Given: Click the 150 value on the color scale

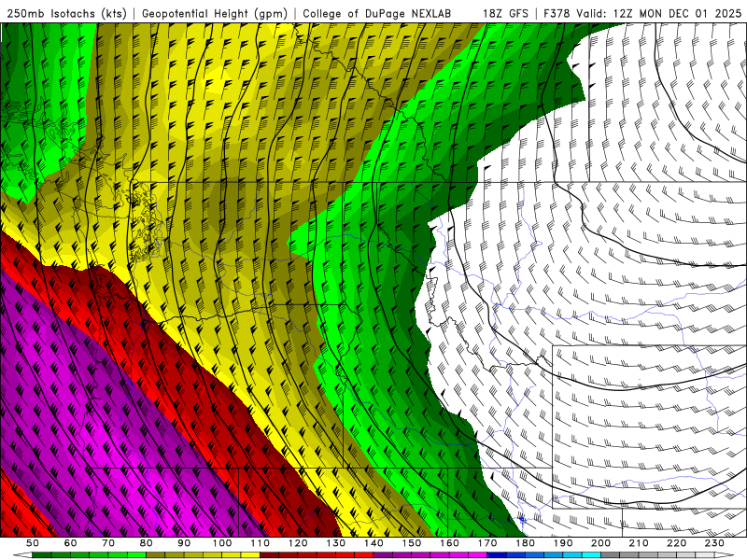Looking at the screenshot, I should [412, 543].
